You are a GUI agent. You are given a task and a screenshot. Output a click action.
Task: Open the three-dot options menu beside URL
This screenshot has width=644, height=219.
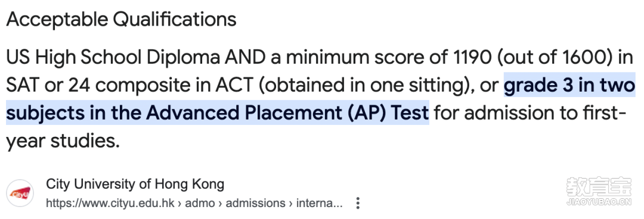click(x=358, y=203)
